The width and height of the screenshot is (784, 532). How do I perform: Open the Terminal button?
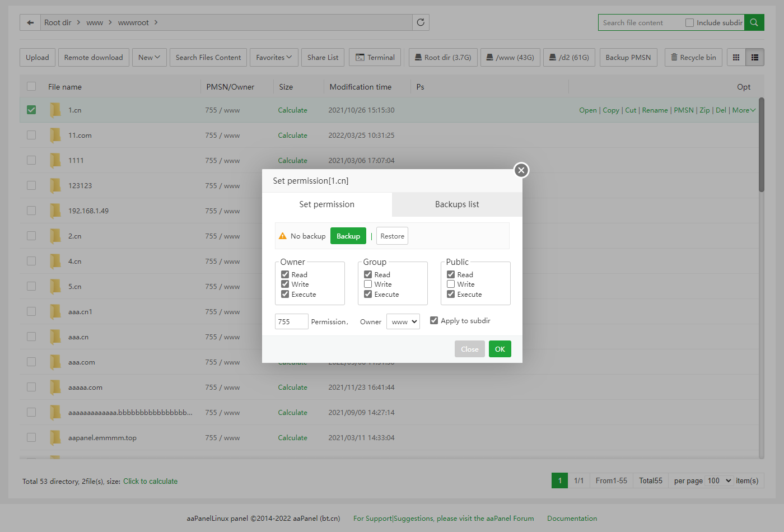(x=375, y=57)
